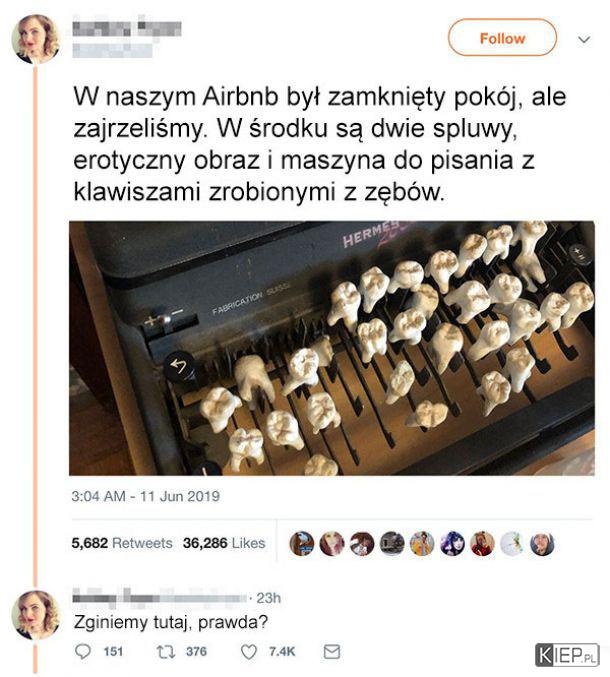Send reply via envelope message icon
Image resolution: width=610 pixels, height=677 pixels.
(x=332, y=652)
